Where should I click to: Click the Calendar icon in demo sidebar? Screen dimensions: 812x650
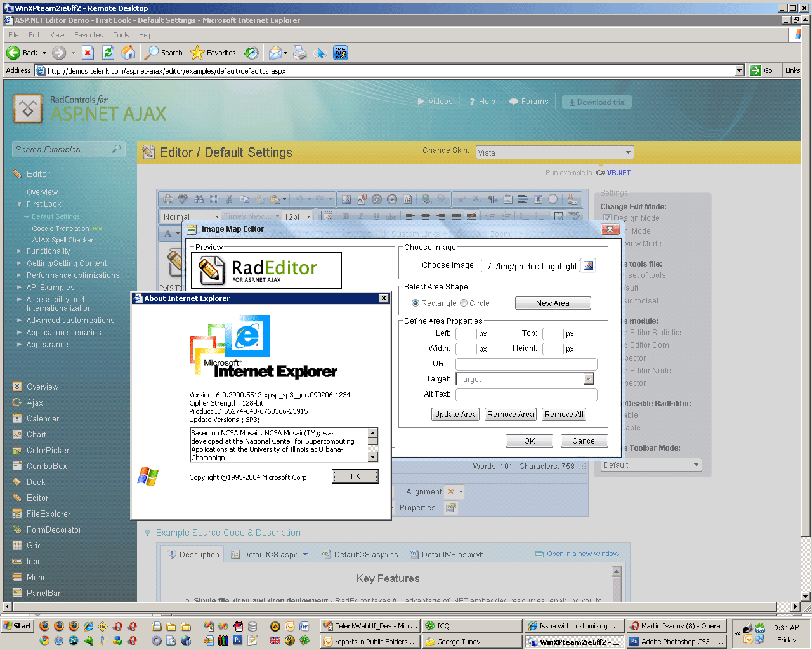tap(17, 418)
